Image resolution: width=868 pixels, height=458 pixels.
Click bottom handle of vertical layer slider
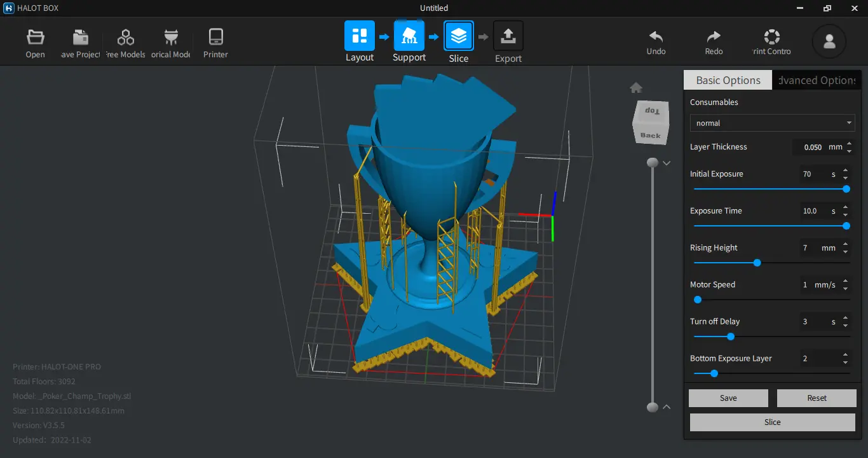pos(652,407)
